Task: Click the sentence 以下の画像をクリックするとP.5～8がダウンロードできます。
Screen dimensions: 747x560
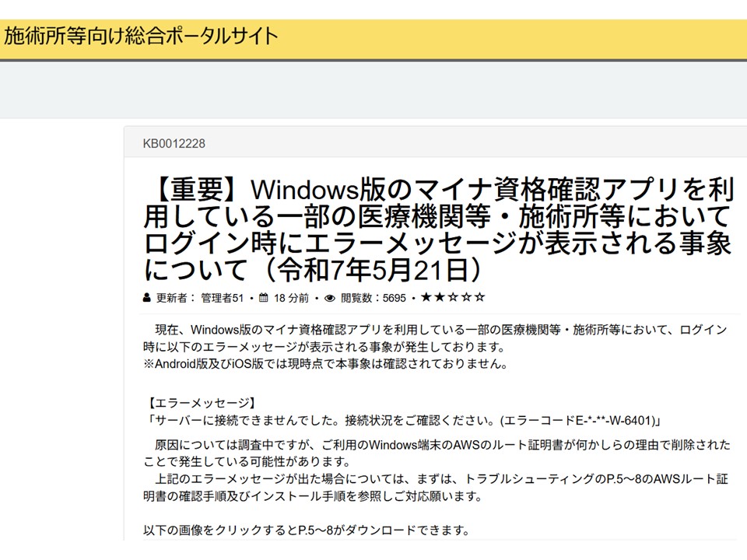Action: (x=307, y=530)
